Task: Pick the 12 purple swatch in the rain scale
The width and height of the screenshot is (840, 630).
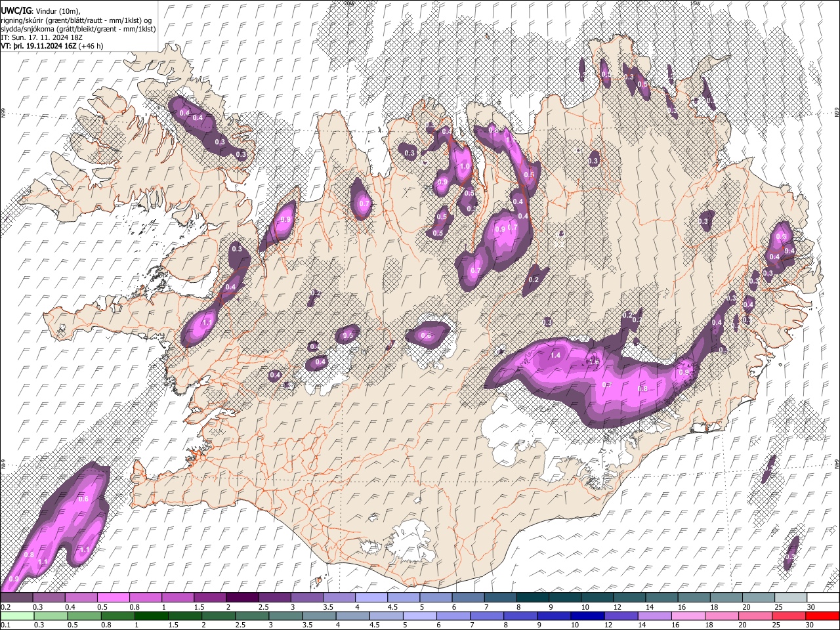Action: click(x=621, y=616)
